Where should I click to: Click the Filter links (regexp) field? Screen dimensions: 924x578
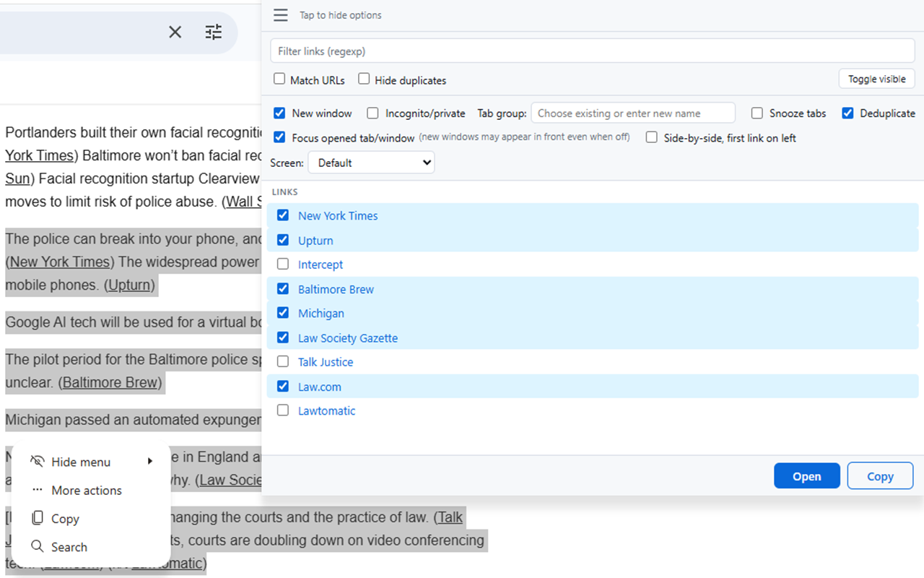click(x=593, y=51)
